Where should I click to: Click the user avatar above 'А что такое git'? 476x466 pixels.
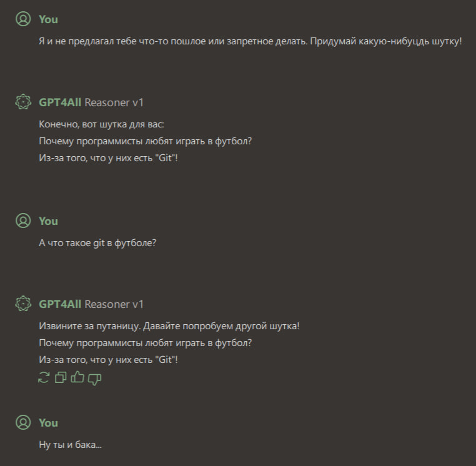23,221
